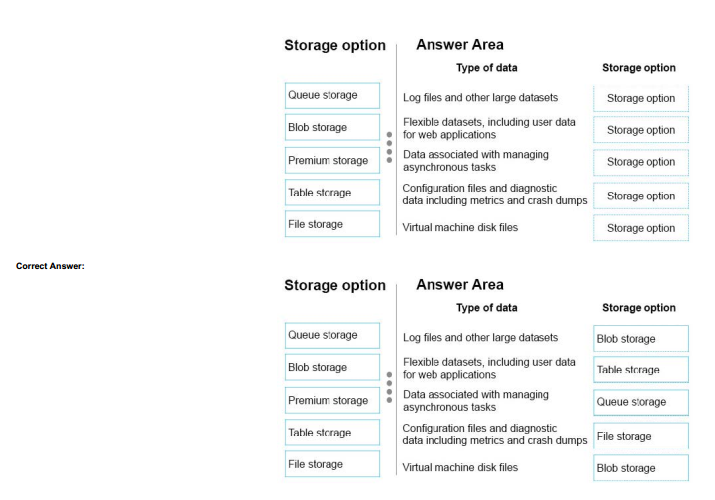715x500 pixels.
Task: Select File storage in bottom option list
Action: (x=332, y=464)
